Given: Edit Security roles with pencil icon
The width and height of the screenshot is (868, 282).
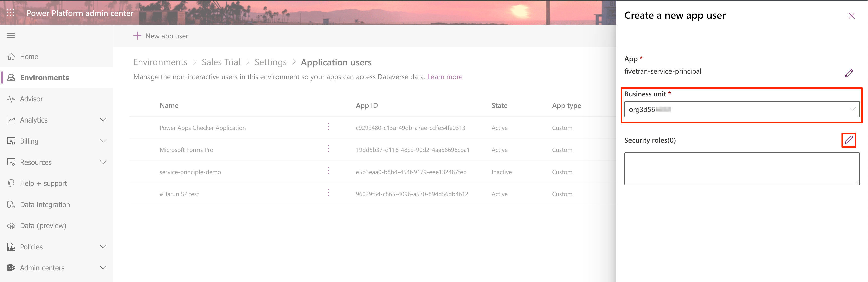Looking at the screenshot, I should 849,140.
